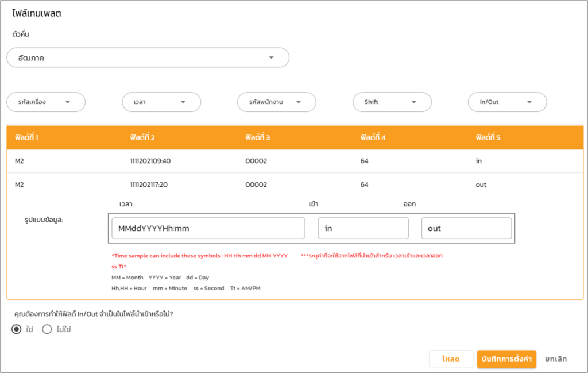Image resolution: width=588 pixels, height=373 pixels.
Task: Click the 'out' cell in ฟิลด์ที่ 5
Action: coord(481,184)
